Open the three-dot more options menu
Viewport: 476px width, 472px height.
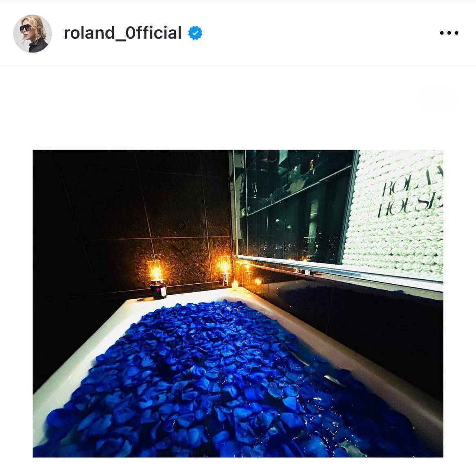pos(449,33)
